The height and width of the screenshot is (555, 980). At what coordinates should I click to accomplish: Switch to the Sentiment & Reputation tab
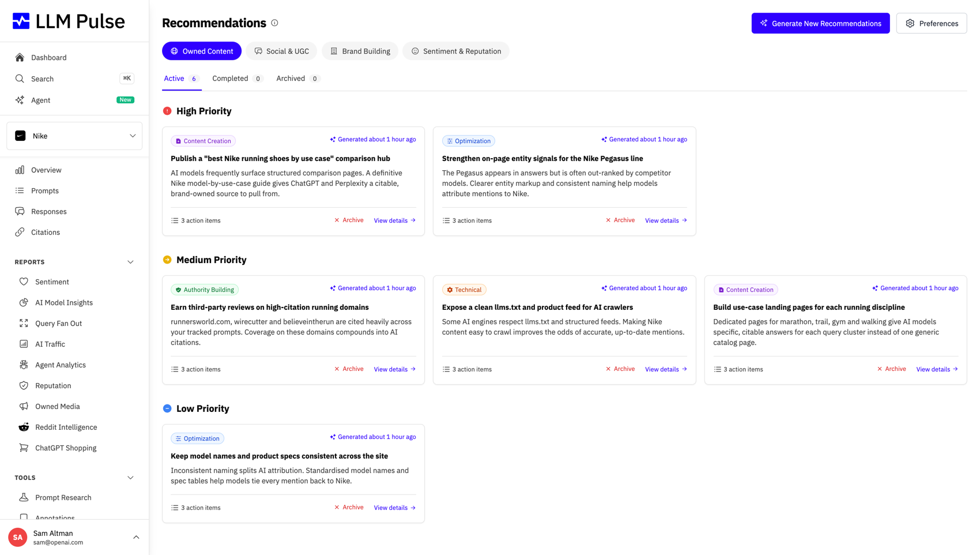pyautogui.click(x=456, y=51)
